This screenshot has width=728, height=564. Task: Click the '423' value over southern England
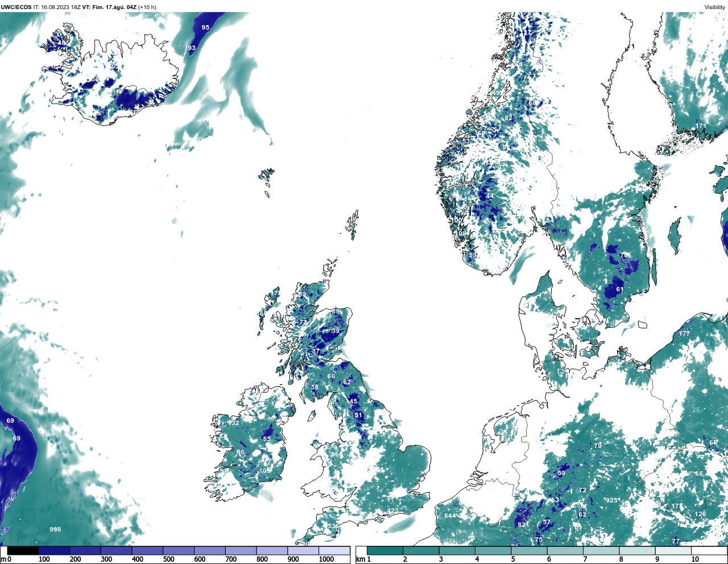392,511
